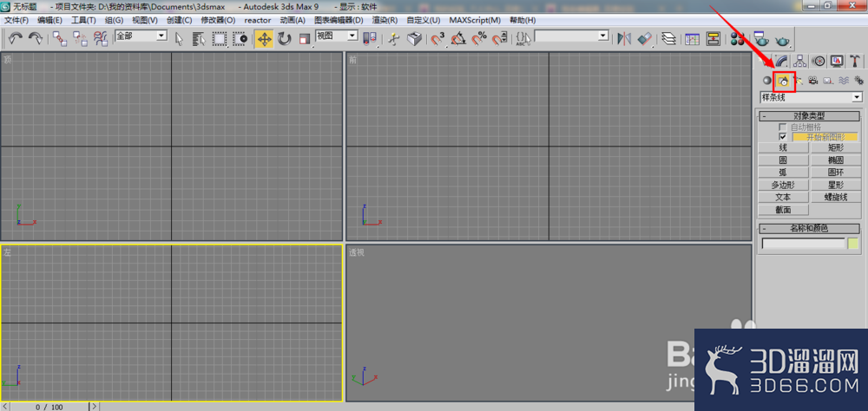The width and height of the screenshot is (868, 411).
Task: Click the object name input field
Action: pos(803,244)
